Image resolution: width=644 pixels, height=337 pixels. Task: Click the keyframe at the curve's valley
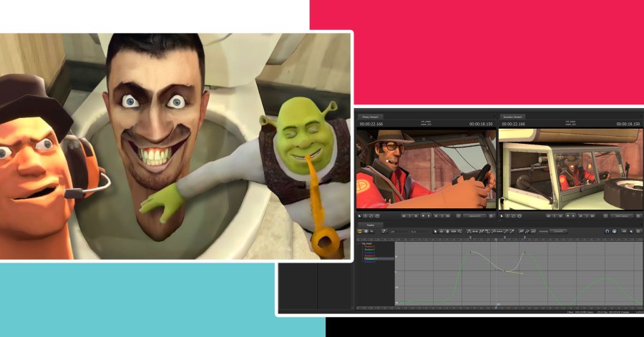(504, 270)
